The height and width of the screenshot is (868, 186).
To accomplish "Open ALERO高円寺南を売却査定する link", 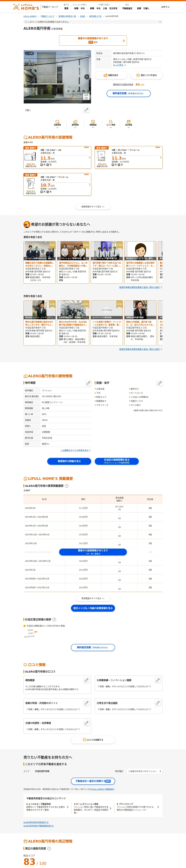I will point(36,823).
